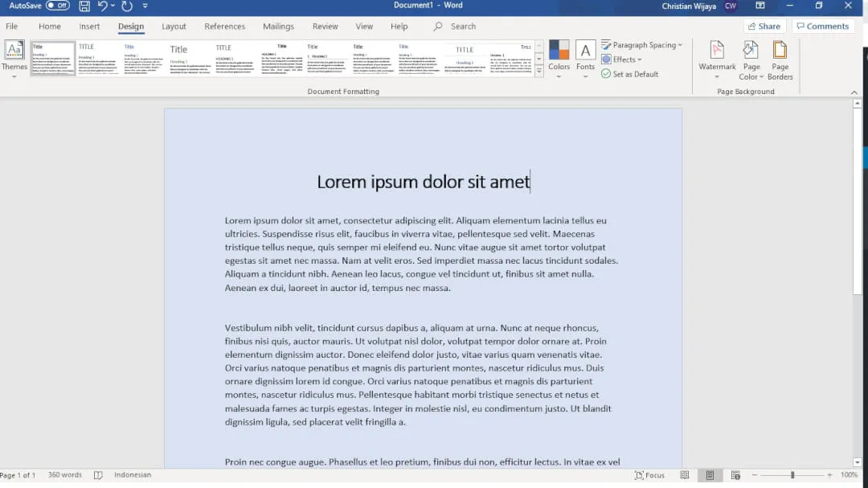The height and width of the screenshot is (488, 868).
Task: Open Paragraph Spacing dropdown
Action: point(641,45)
